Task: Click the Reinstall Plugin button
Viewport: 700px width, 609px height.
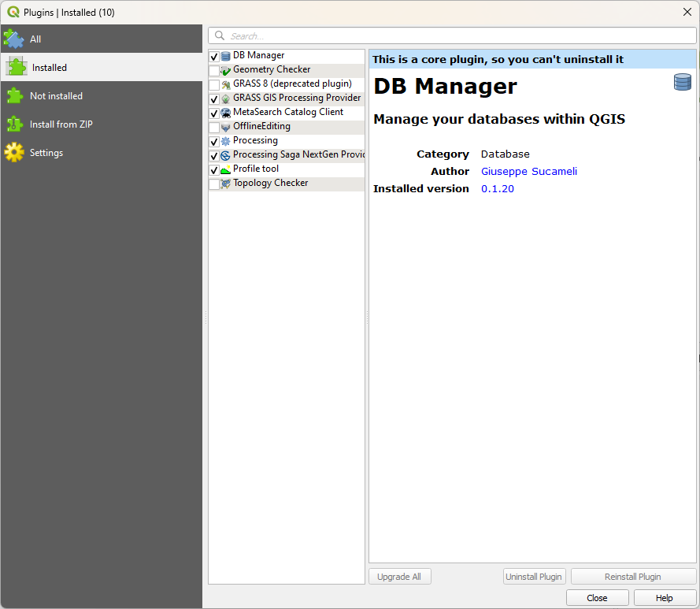Action: [x=633, y=577]
